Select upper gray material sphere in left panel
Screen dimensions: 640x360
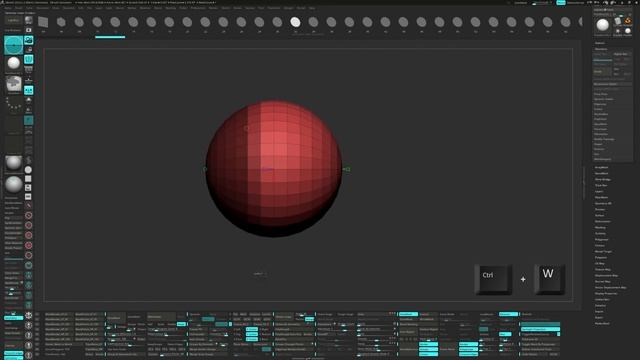tap(13, 163)
